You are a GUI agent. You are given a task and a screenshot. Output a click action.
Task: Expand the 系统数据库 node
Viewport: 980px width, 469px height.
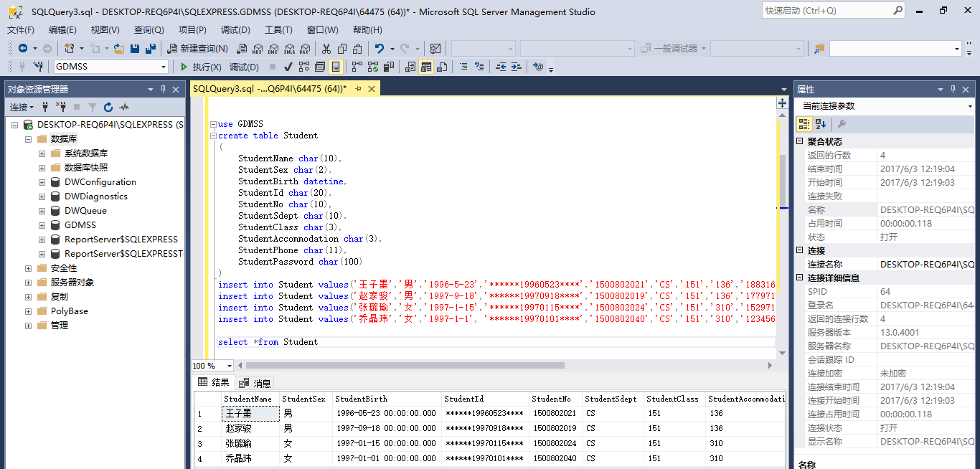(42, 153)
